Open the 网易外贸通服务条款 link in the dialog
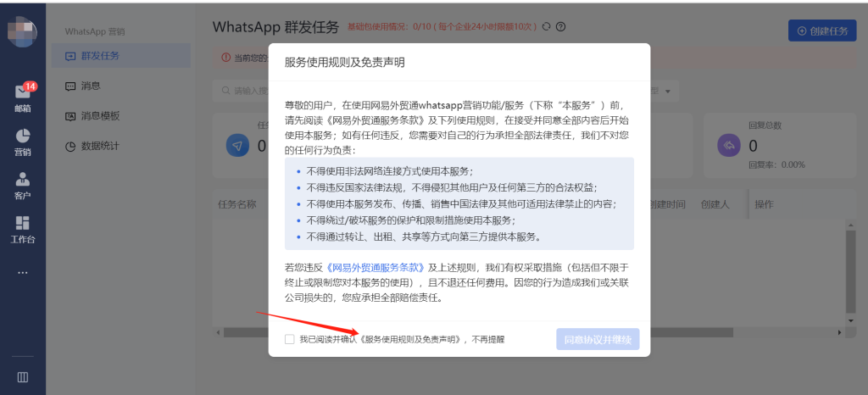The height and width of the screenshot is (395, 868). [x=374, y=267]
